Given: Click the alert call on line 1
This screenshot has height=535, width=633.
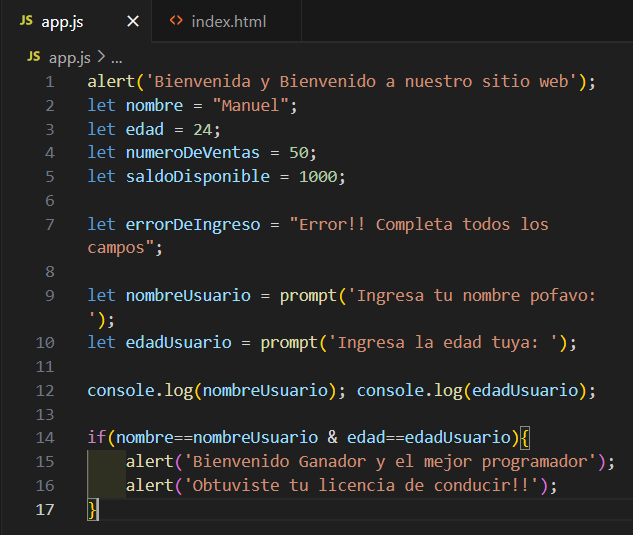Looking at the screenshot, I should (x=111, y=82).
